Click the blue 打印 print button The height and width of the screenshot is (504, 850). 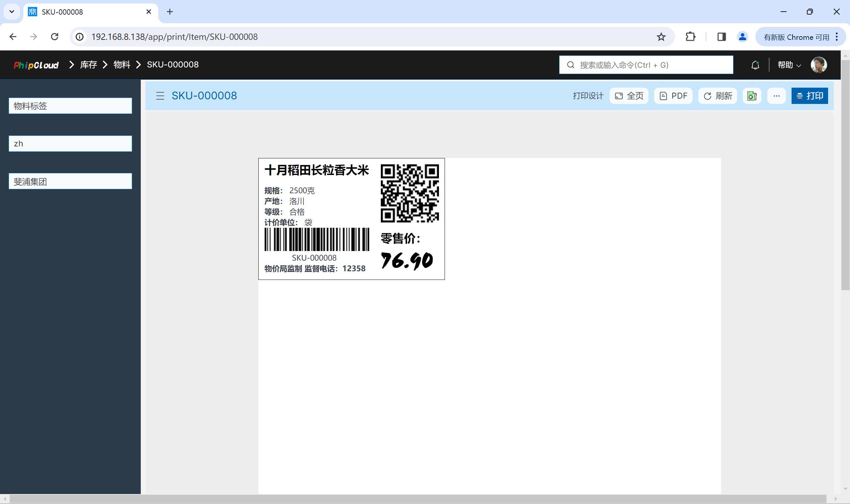[x=809, y=96]
